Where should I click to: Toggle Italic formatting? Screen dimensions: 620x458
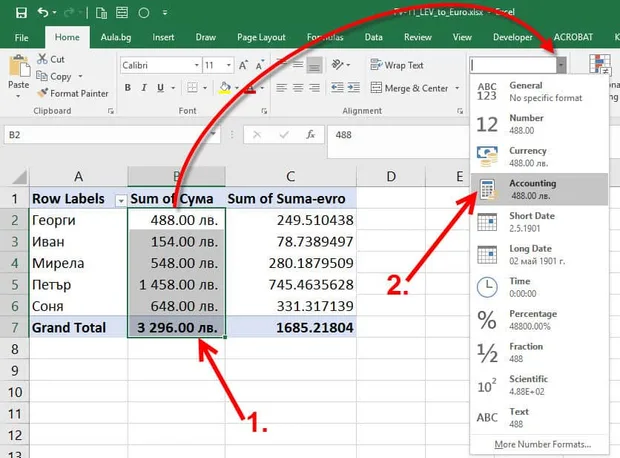tap(144, 88)
